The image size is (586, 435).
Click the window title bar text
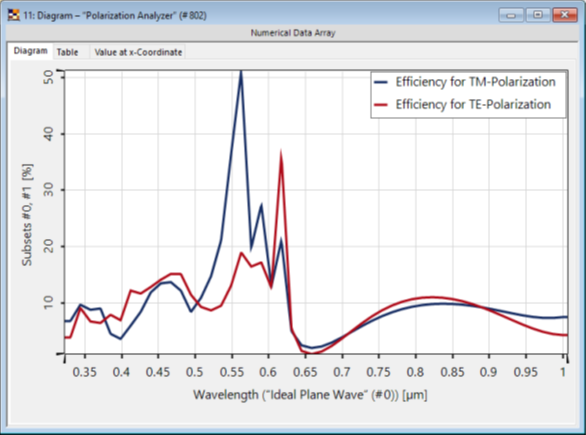115,16
